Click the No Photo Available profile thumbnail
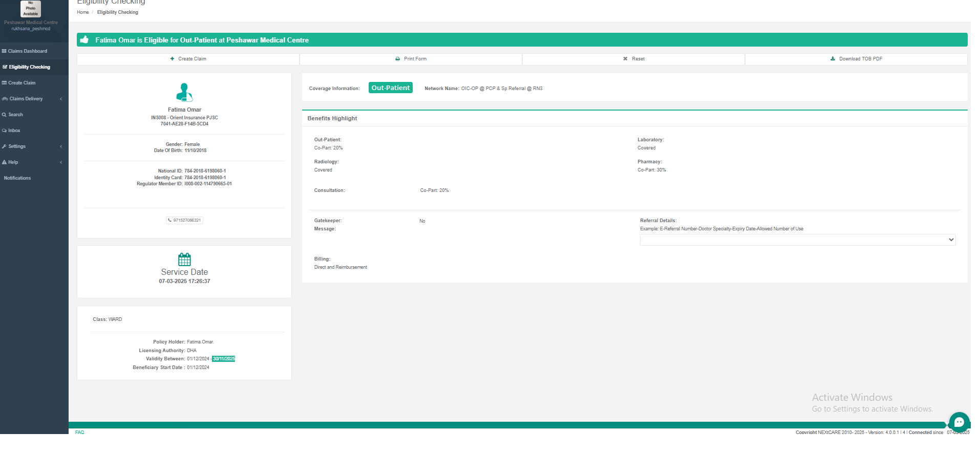 point(31,9)
